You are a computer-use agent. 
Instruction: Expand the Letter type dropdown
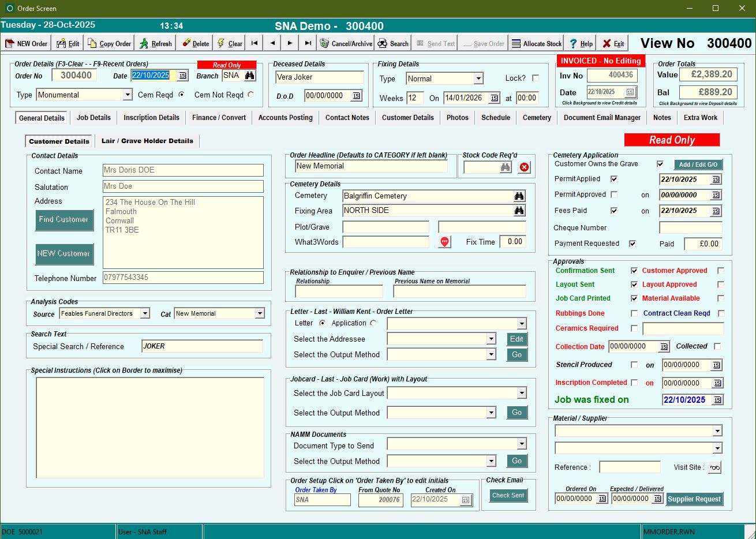[x=522, y=324]
